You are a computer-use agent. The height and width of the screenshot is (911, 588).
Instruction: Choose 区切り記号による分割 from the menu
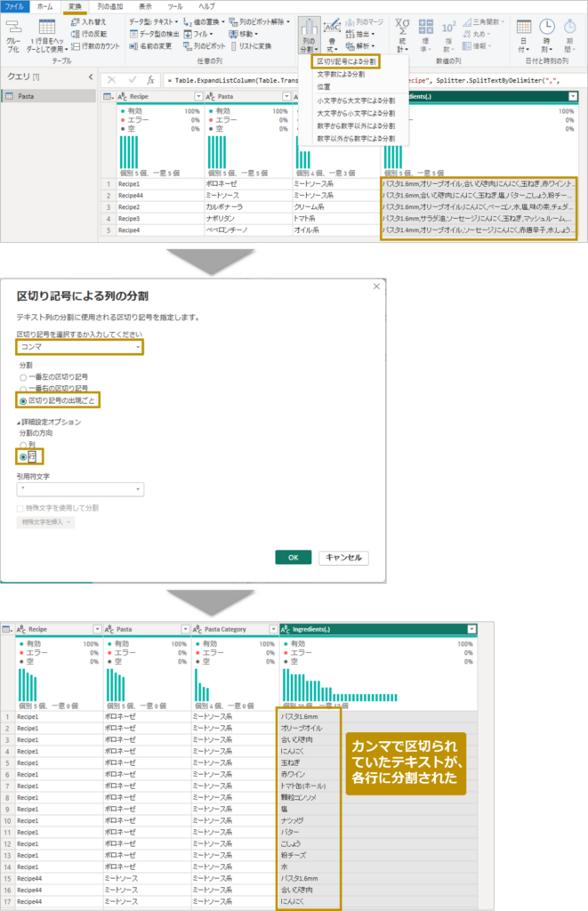[345, 61]
